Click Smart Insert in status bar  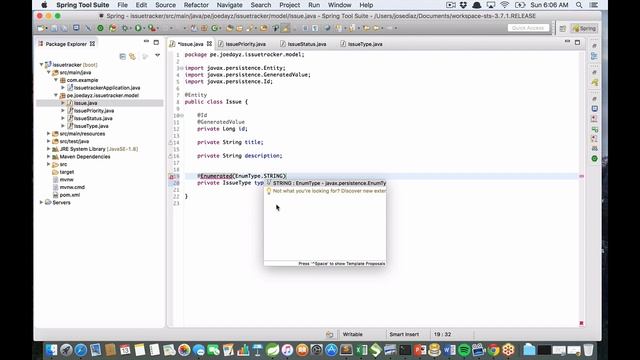pyautogui.click(x=404, y=334)
